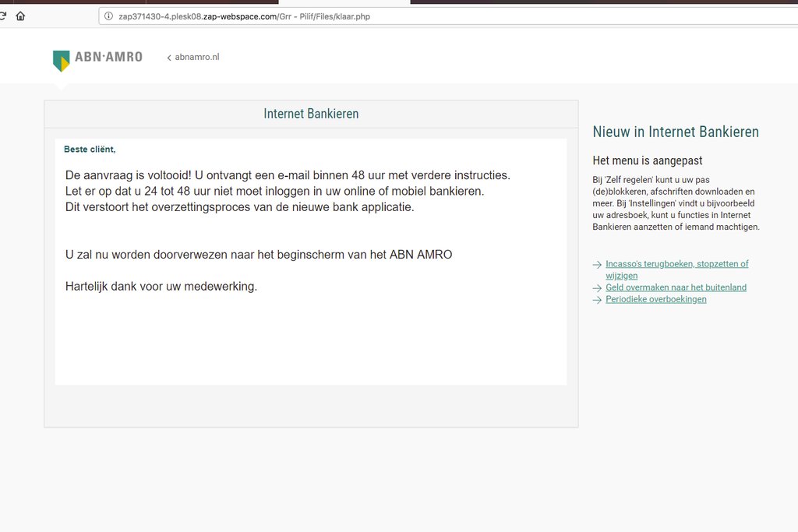Click the ABN AMRO shield logo

tap(61, 60)
